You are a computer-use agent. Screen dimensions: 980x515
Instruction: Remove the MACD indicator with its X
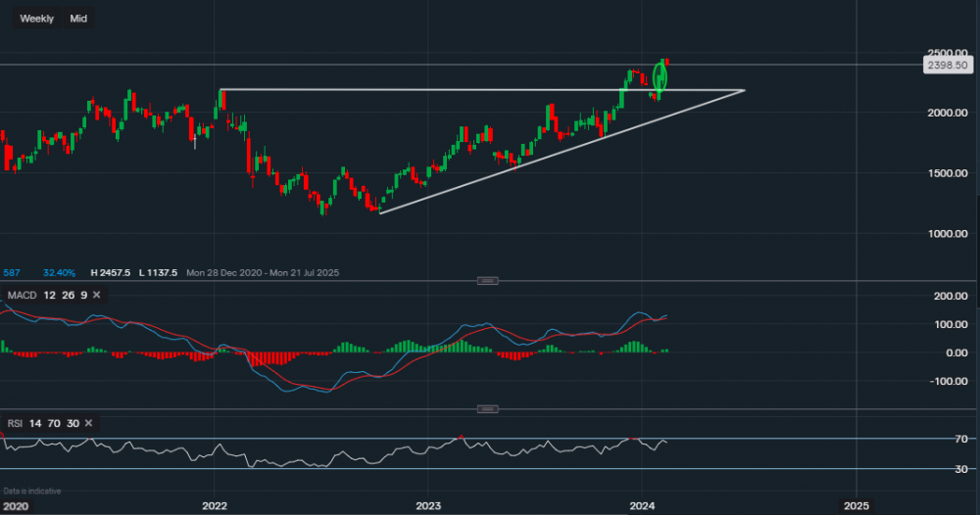click(97, 295)
